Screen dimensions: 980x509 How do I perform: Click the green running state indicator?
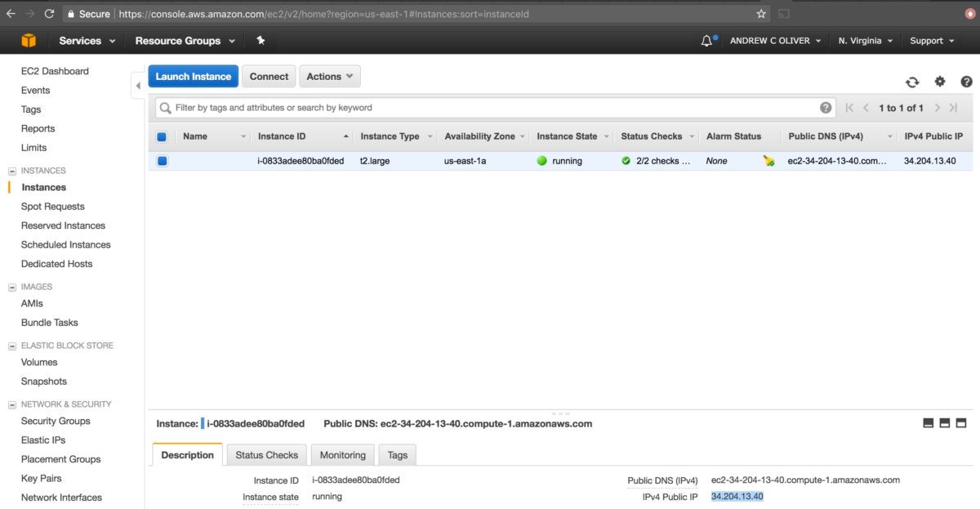pyautogui.click(x=541, y=161)
